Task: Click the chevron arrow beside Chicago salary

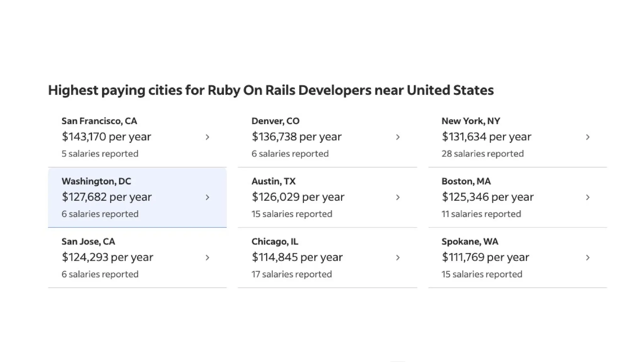Action: click(398, 258)
